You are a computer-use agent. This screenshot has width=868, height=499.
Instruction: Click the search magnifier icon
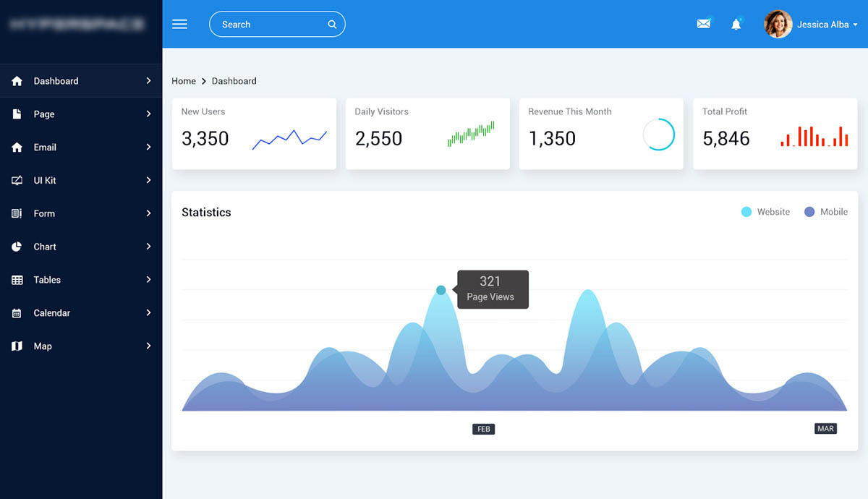coord(332,24)
